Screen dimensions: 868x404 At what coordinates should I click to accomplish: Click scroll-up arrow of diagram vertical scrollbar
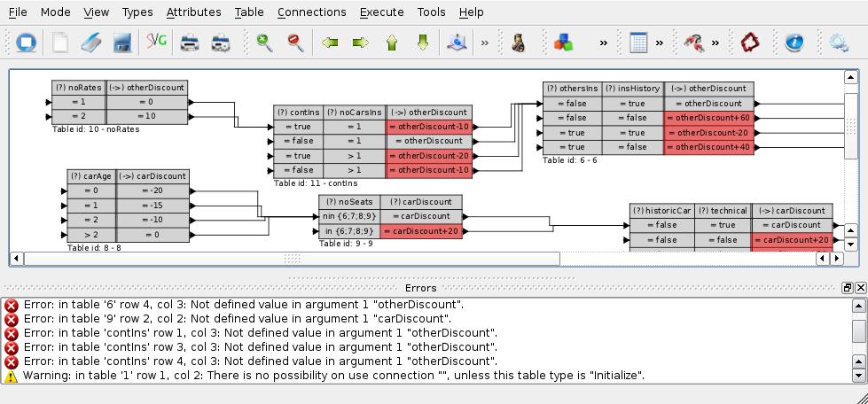click(x=850, y=77)
